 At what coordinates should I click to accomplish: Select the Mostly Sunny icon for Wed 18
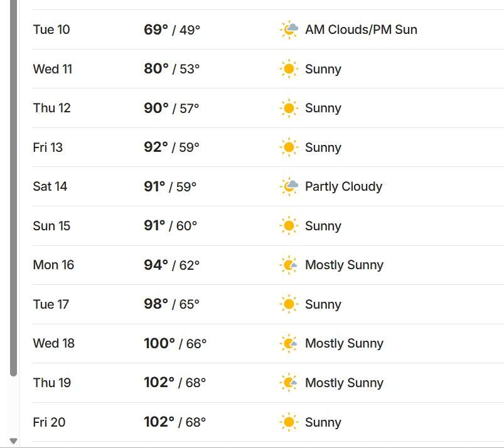[289, 343]
